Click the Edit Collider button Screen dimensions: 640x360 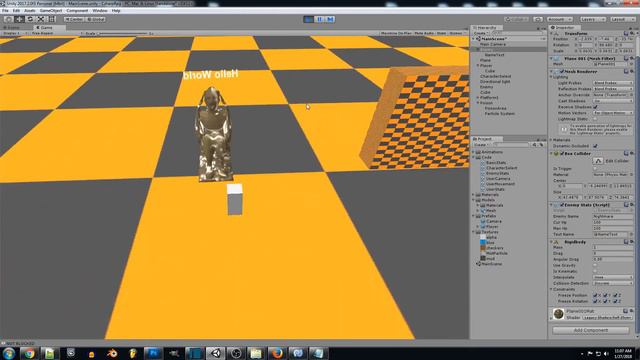coord(598,161)
